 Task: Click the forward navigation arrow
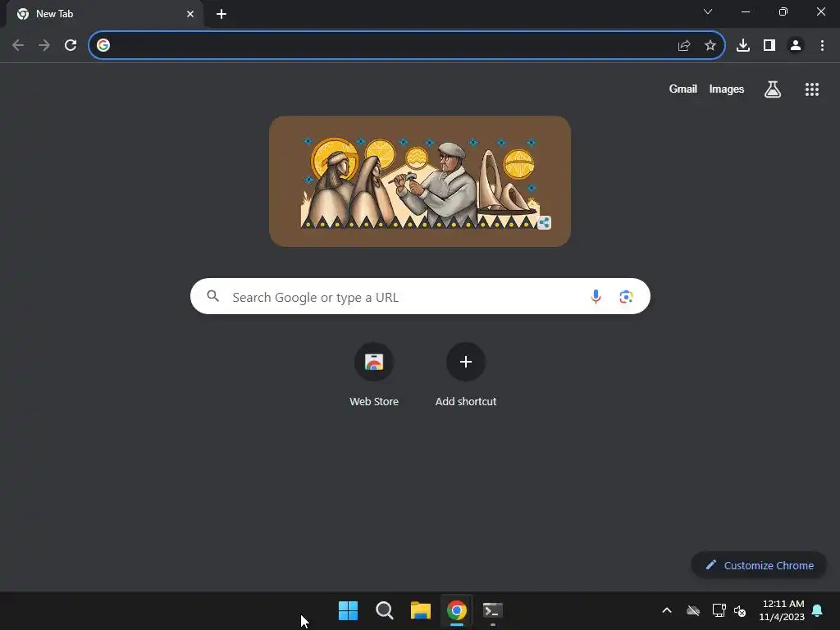(x=44, y=46)
